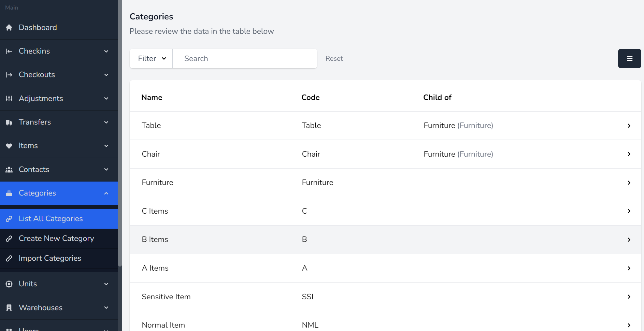
Task: Click the sidebar vertical scrollbar
Action: 120,136
